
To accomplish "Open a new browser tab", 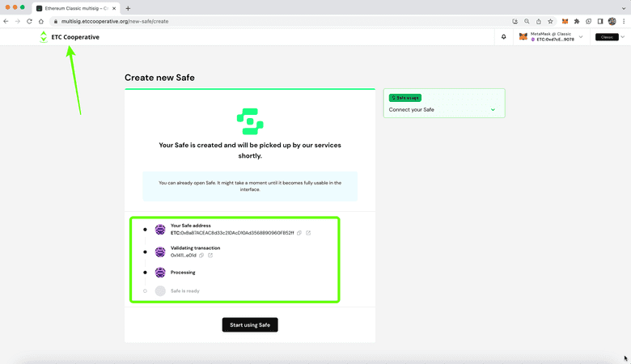I will point(128,8).
